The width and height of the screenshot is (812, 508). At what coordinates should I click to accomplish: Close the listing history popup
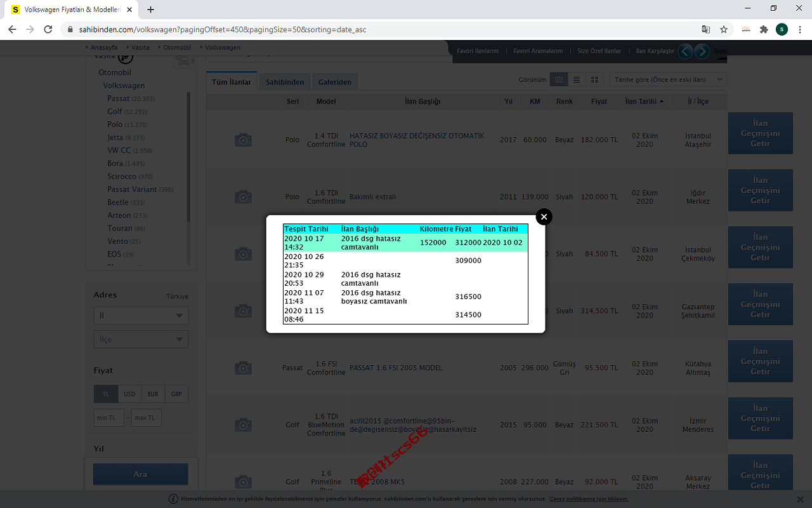tap(544, 217)
